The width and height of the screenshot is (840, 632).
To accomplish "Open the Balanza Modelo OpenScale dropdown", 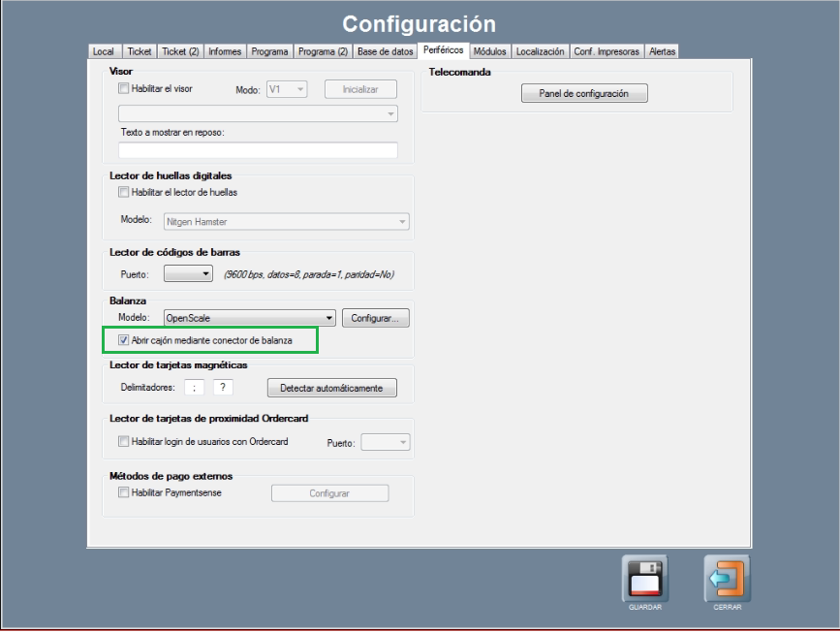I will (x=329, y=318).
